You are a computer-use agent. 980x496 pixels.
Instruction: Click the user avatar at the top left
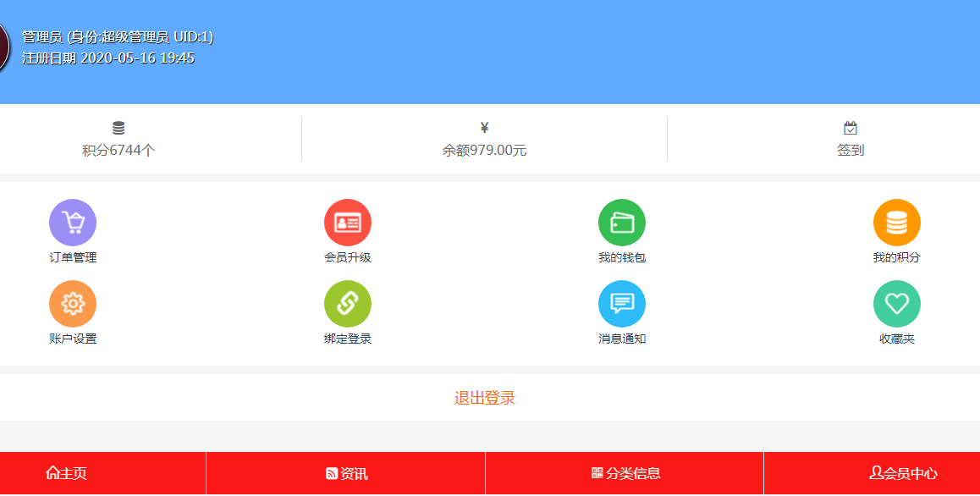click(3, 47)
